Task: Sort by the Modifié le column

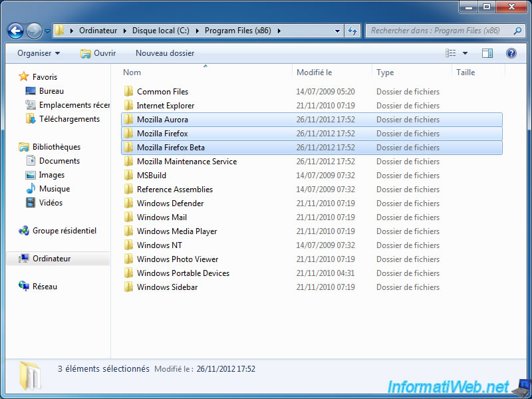Action: [314, 72]
